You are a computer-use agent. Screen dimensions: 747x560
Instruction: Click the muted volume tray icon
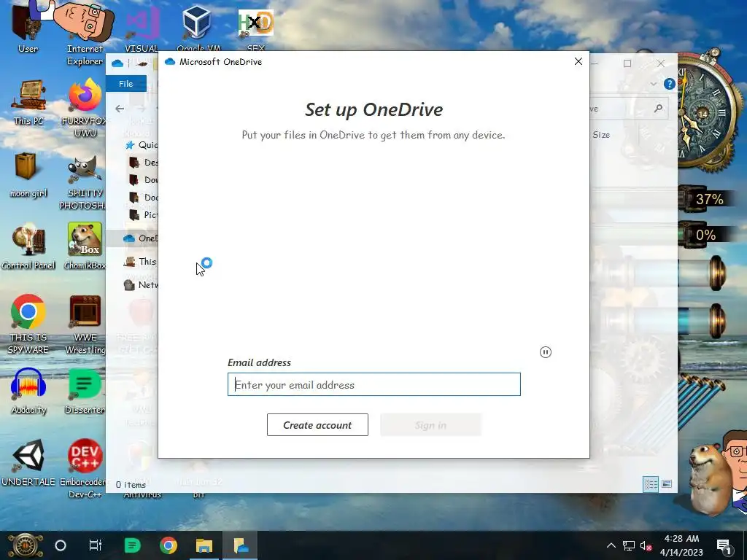point(646,545)
